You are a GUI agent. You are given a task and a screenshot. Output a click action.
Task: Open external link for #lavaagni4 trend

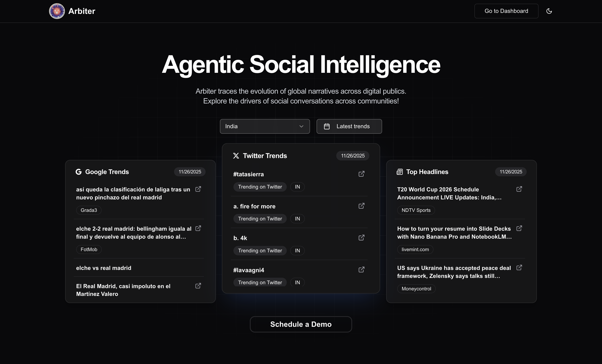(361, 270)
